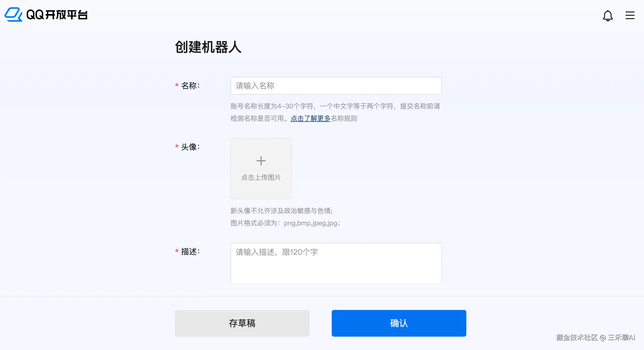
Task: Focus the 描述 description text area
Action: click(336, 263)
